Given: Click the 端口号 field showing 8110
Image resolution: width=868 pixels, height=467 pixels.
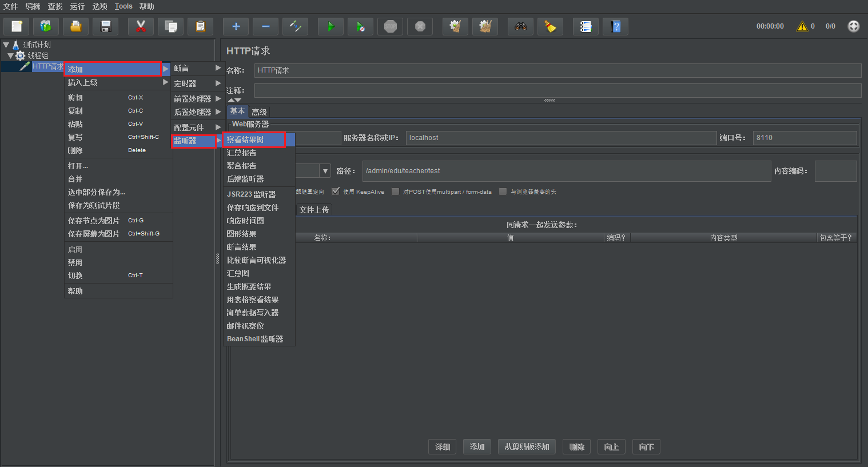Looking at the screenshot, I should click(x=805, y=138).
